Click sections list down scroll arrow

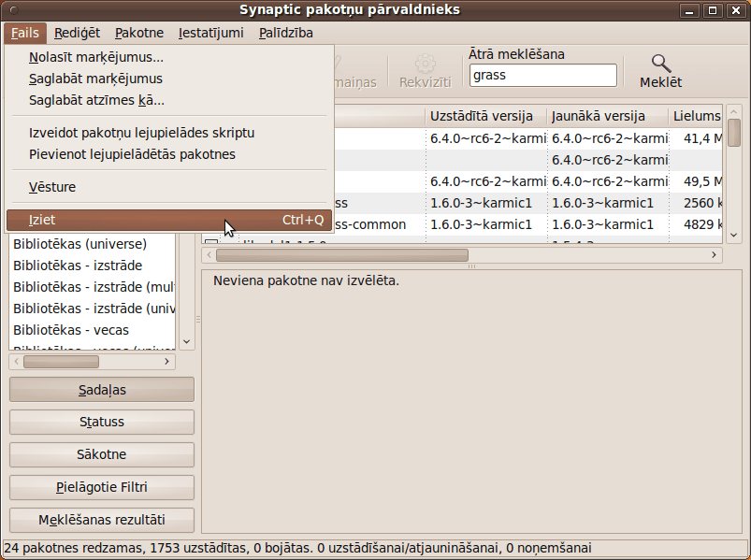pyautogui.click(x=187, y=342)
